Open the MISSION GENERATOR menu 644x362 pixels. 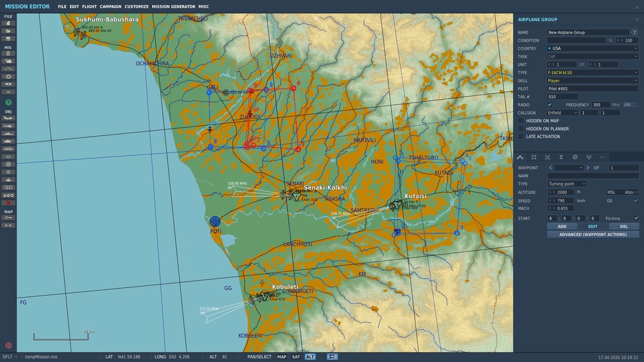pyautogui.click(x=173, y=6)
